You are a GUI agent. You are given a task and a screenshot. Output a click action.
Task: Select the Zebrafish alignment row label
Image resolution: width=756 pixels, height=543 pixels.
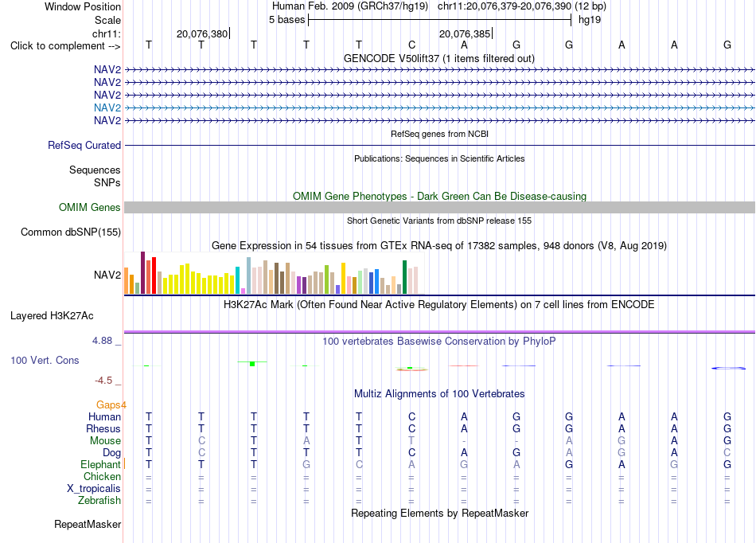[99, 501]
